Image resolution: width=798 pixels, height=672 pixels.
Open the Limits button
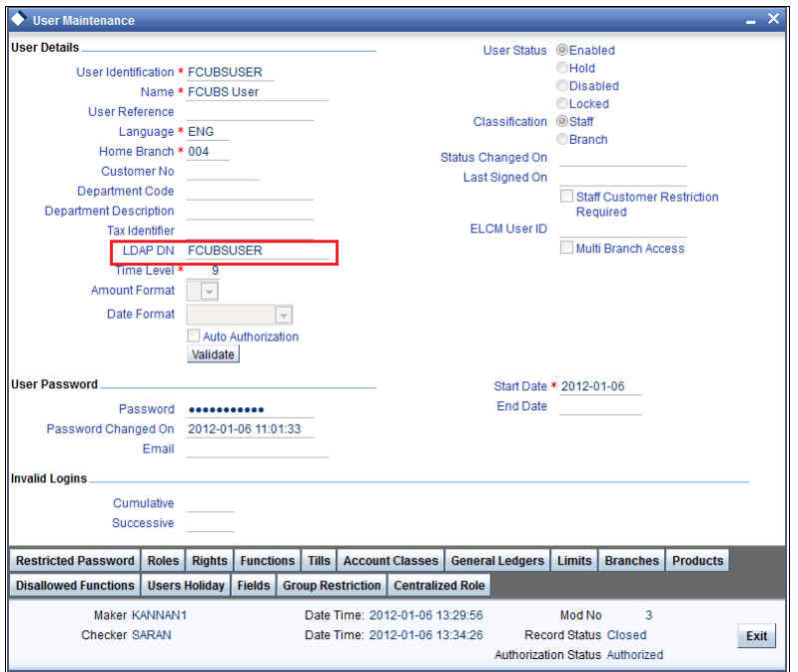[574, 560]
